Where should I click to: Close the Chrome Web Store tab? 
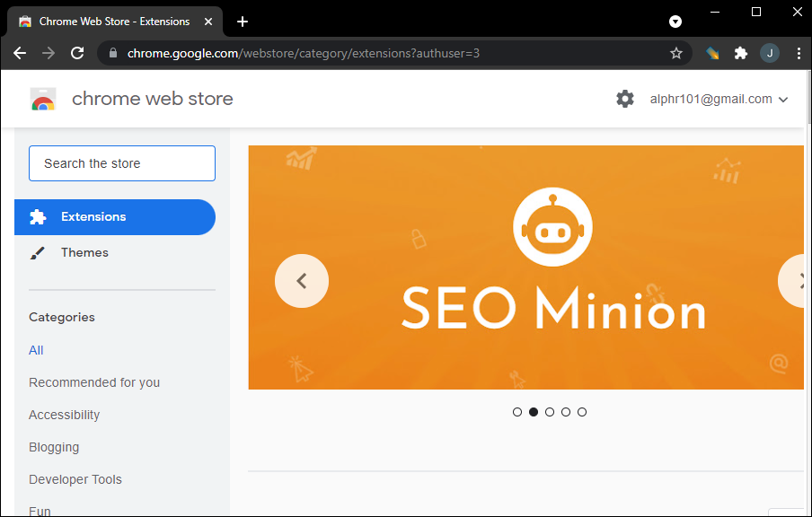(x=208, y=22)
